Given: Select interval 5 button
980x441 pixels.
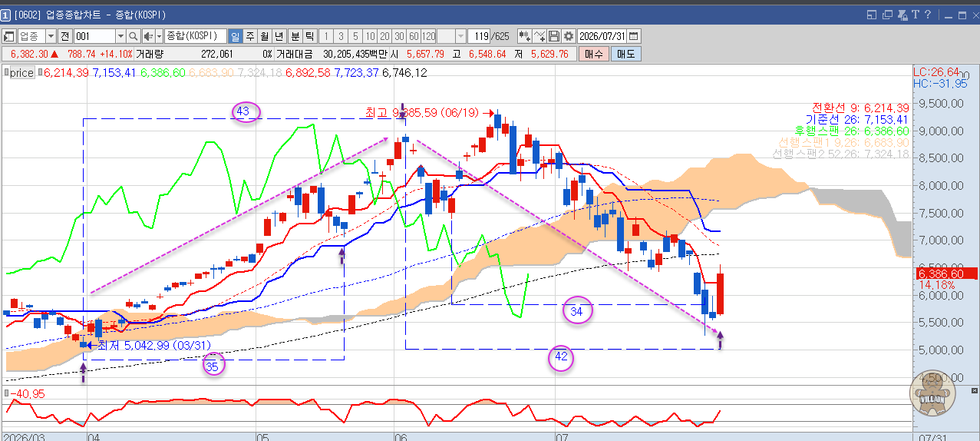Looking at the screenshot, I should pyautogui.click(x=355, y=36).
